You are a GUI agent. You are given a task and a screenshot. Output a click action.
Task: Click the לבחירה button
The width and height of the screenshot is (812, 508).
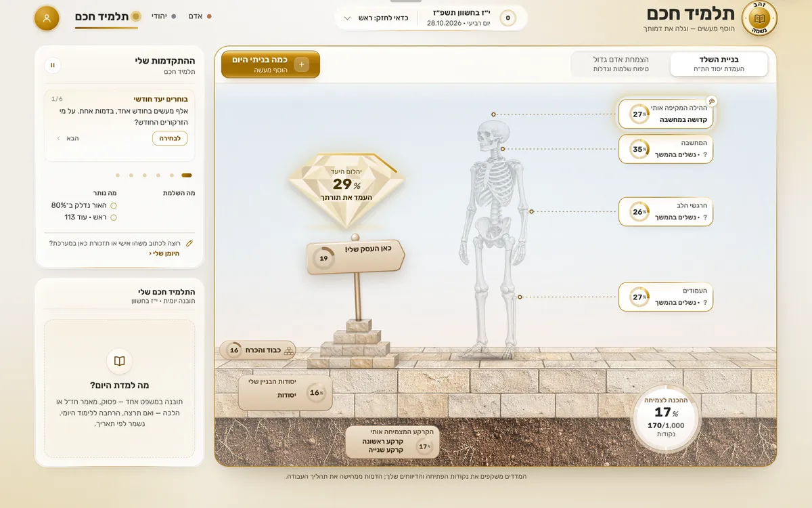[170, 138]
